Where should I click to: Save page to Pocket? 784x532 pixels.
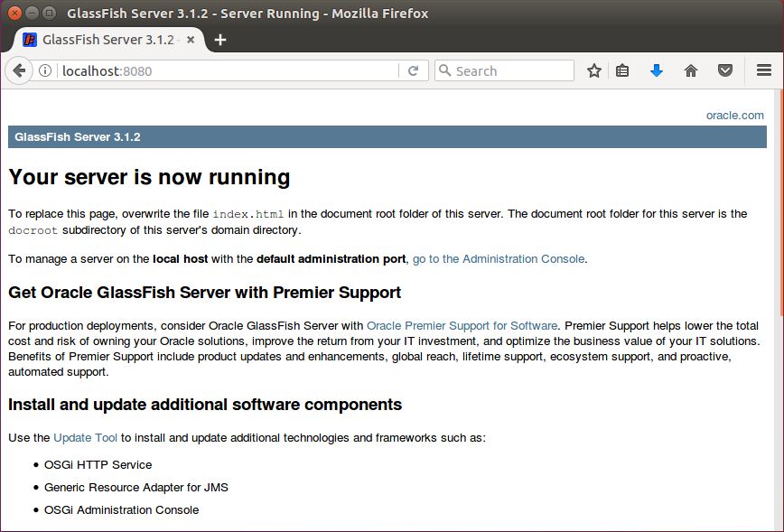724,70
